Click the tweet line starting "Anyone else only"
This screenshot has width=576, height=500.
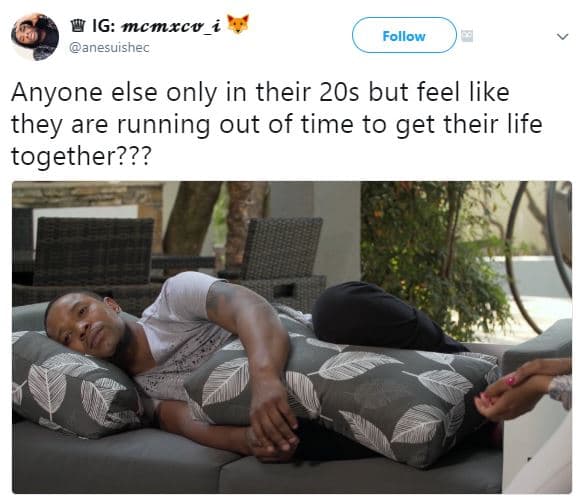(260, 93)
